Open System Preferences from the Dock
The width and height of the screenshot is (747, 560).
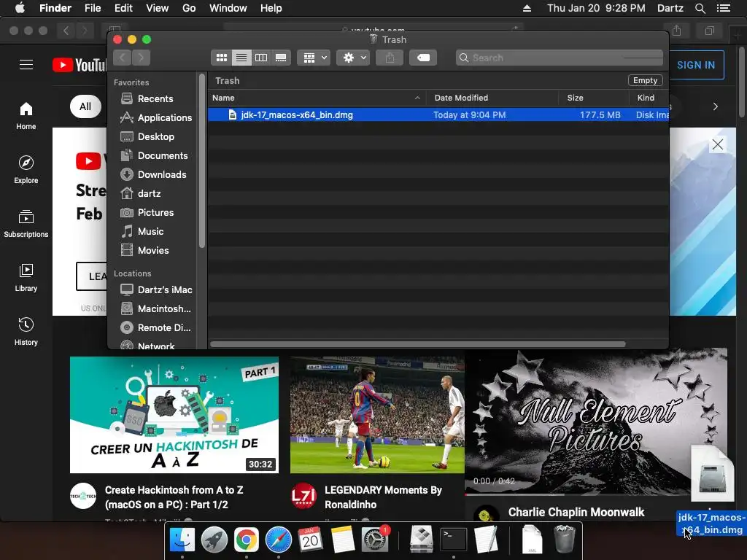[375, 540]
